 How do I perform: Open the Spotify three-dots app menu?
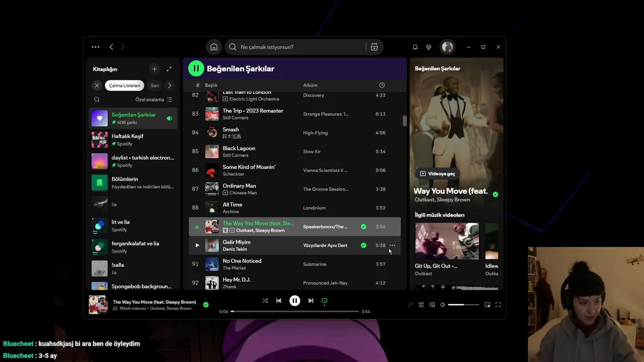tap(96, 47)
